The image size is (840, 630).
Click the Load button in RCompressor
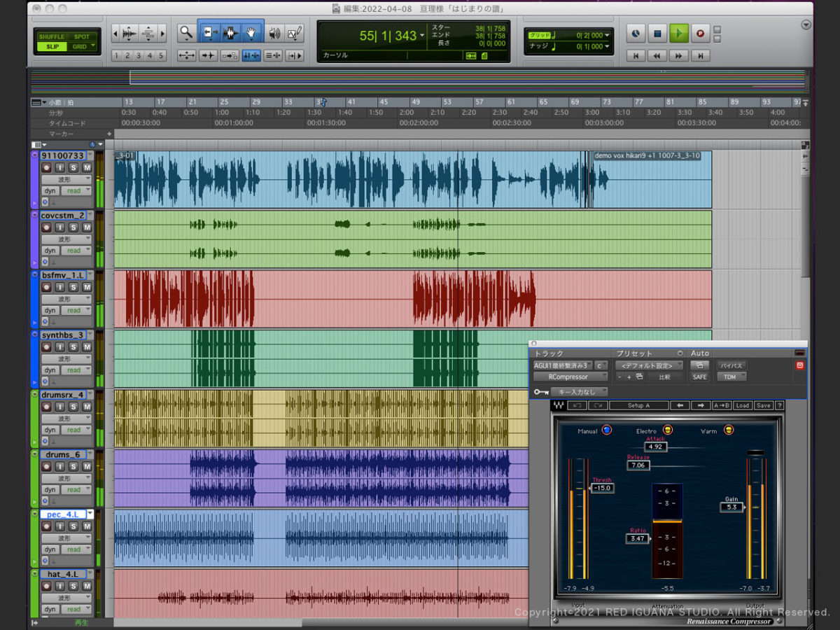tap(742, 405)
